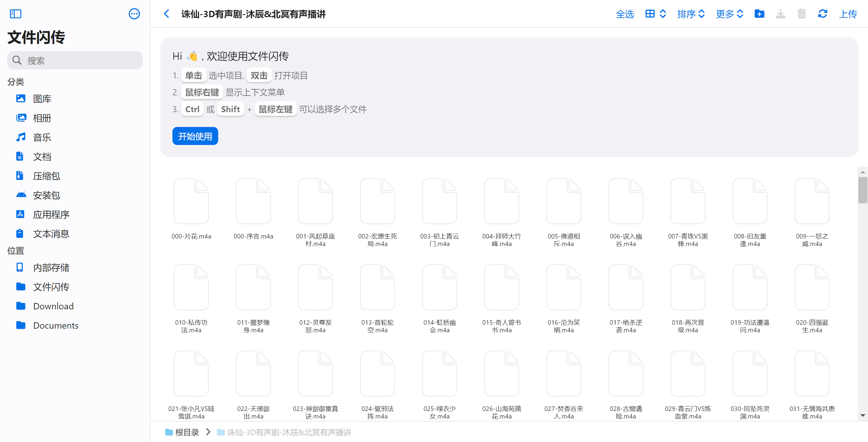Viewport: 868px width, 442px height.
Task: Select file 006-误入幽谷.m4a
Action: click(x=626, y=212)
